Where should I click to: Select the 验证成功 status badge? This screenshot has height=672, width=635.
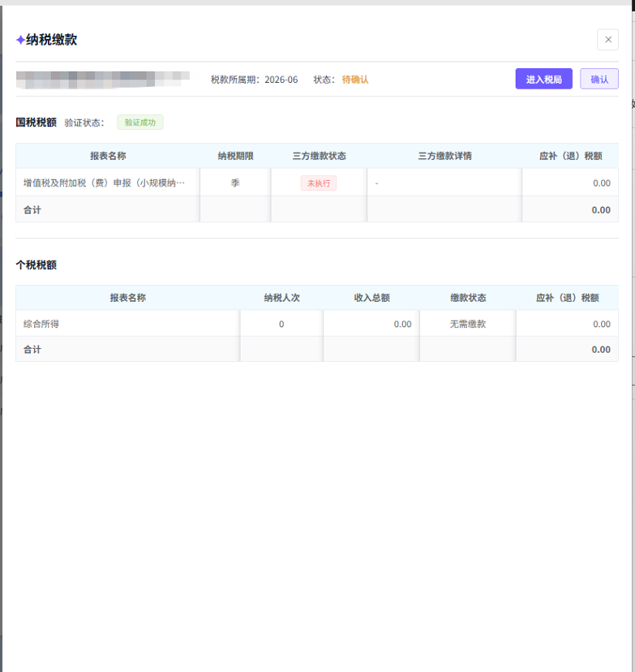(140, 123)
